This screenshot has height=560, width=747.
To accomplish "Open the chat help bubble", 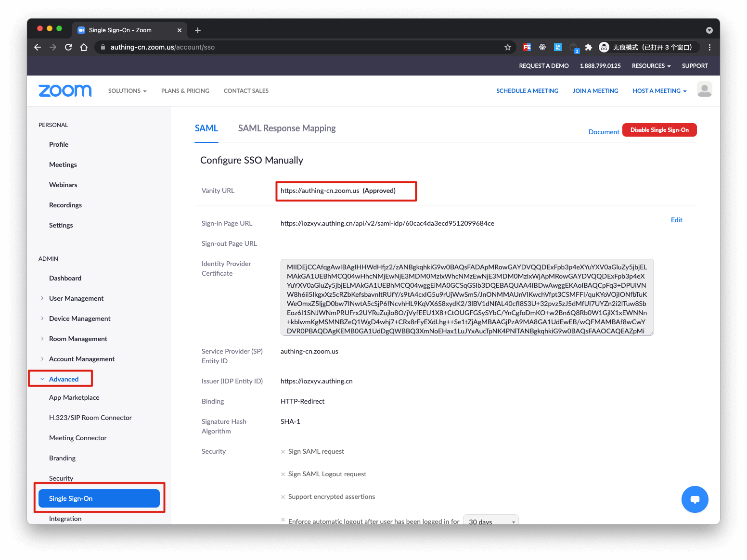I will click(x=695, y=499).
